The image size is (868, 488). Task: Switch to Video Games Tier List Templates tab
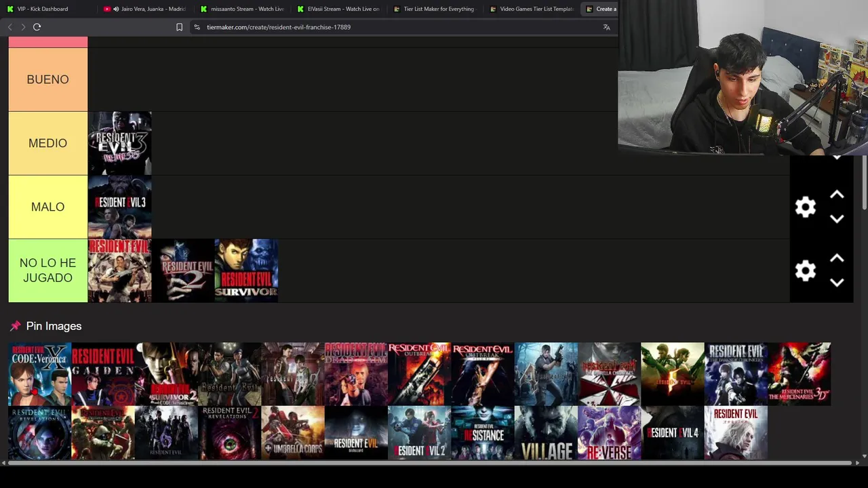[533, 9]
